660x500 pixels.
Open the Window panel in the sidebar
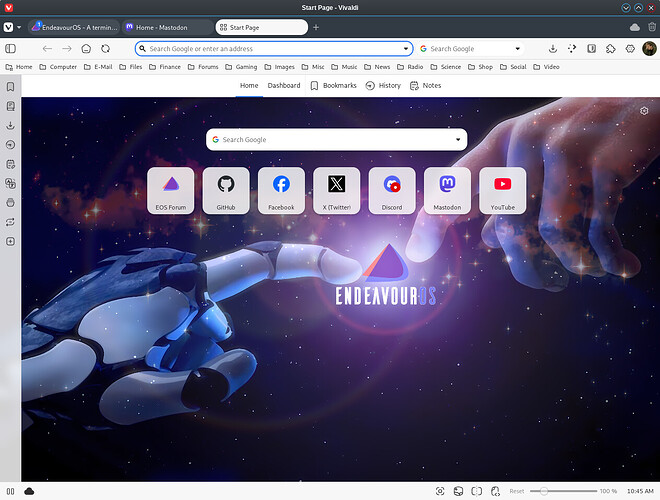pos(11,203)
